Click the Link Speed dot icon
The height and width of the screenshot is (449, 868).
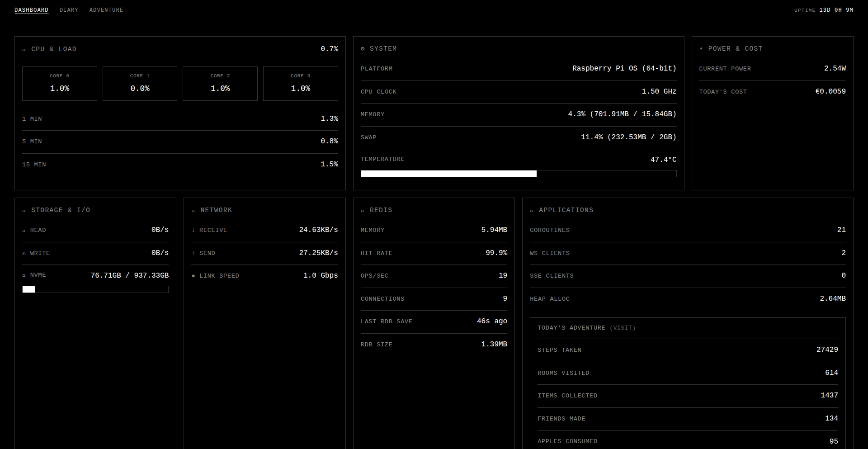coord(193,276)
